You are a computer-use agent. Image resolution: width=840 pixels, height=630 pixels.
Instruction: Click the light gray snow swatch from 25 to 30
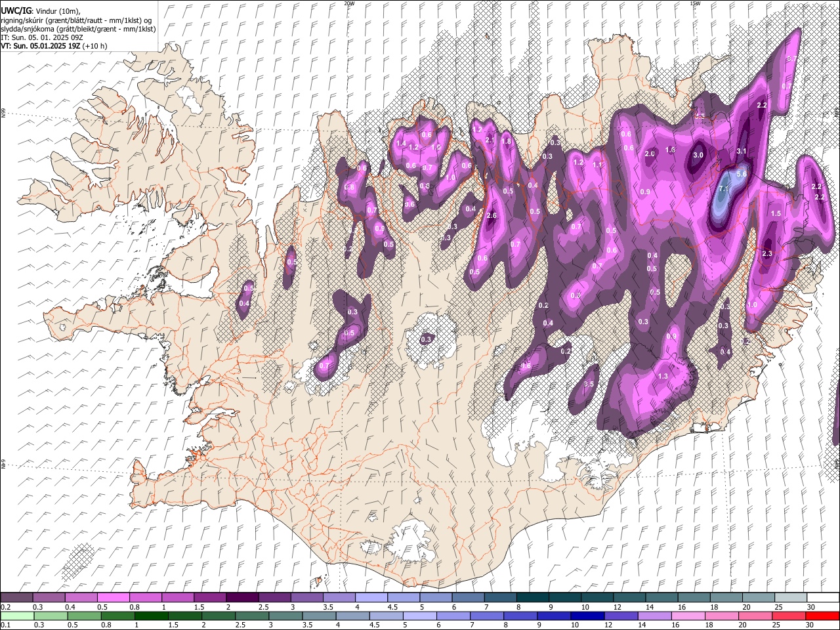(x=789, y=598)
